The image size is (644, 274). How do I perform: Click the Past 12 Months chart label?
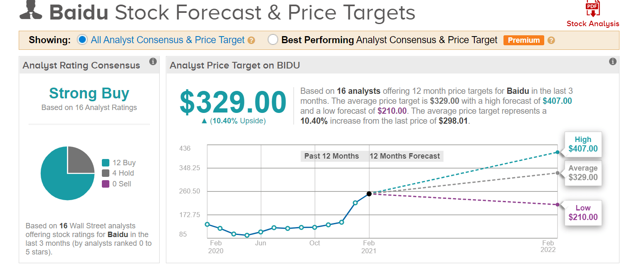(331, 156)
